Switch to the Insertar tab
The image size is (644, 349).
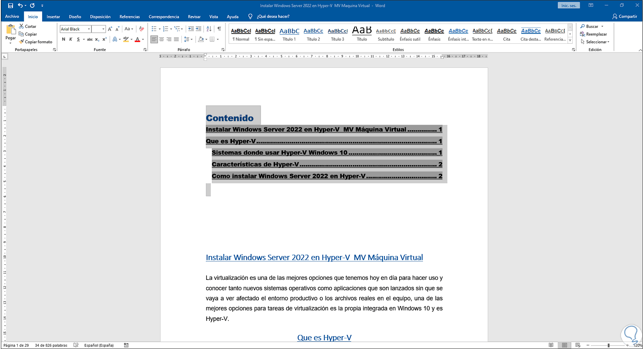[53, 17]
